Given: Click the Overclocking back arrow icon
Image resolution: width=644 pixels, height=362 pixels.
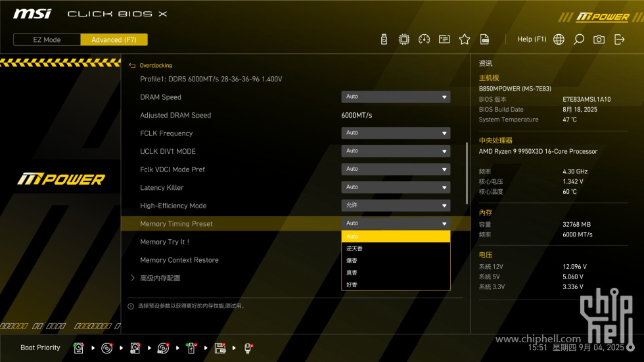Looking at the screenshot, I should 132,65.
